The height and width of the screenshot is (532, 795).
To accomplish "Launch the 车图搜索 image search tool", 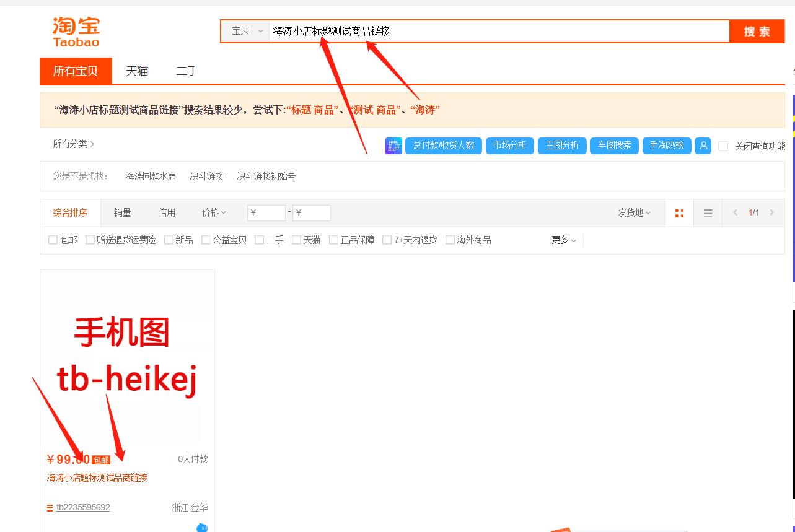I will tap(613, 146).
